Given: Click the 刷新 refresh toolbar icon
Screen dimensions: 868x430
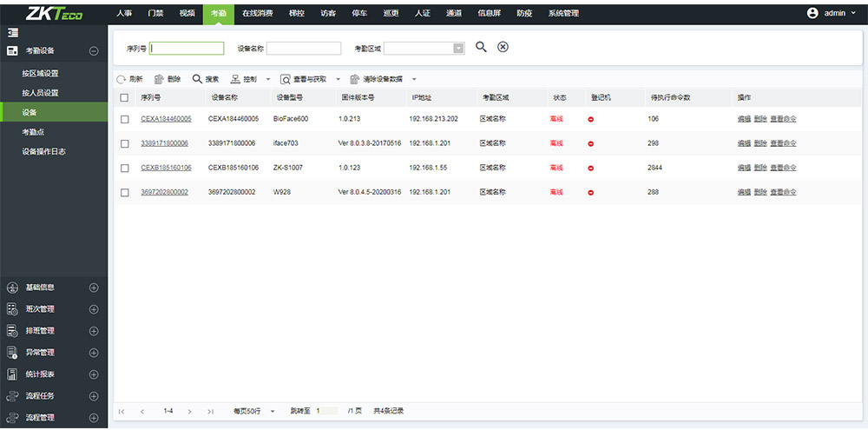Looking at the screenshot, I should 122,79.
